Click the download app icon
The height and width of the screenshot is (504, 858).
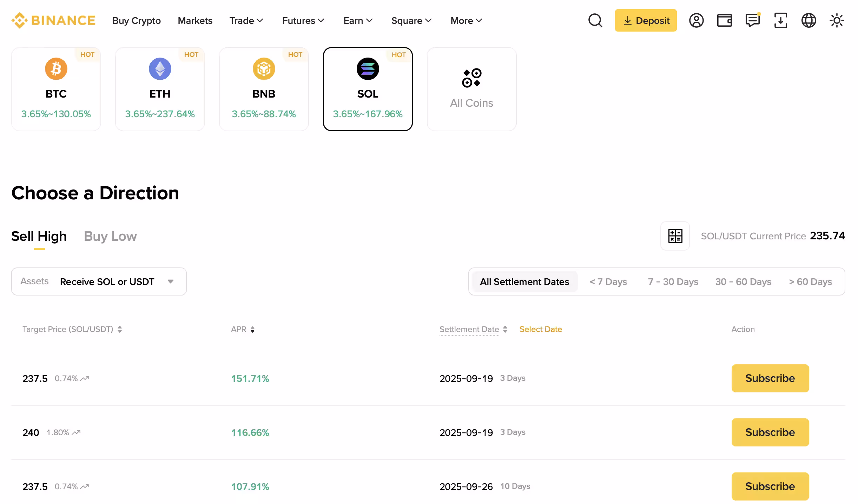780,20
